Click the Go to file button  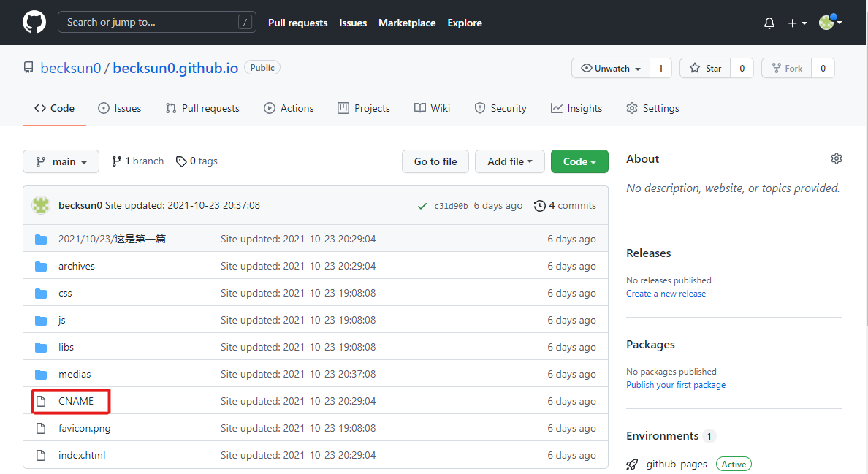pos(435,161)
